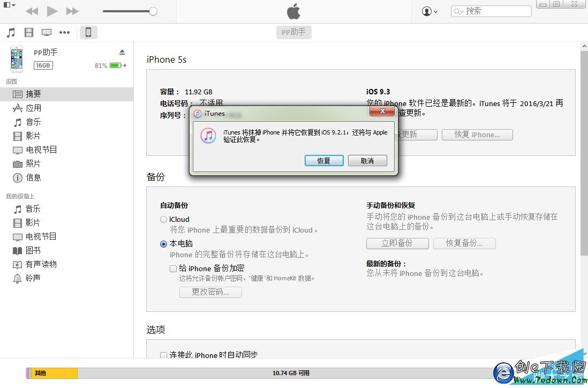Viewport: 588px width, 388px height.
Task: Select the iCloud backup radio button
Action: tap(164, 219)
